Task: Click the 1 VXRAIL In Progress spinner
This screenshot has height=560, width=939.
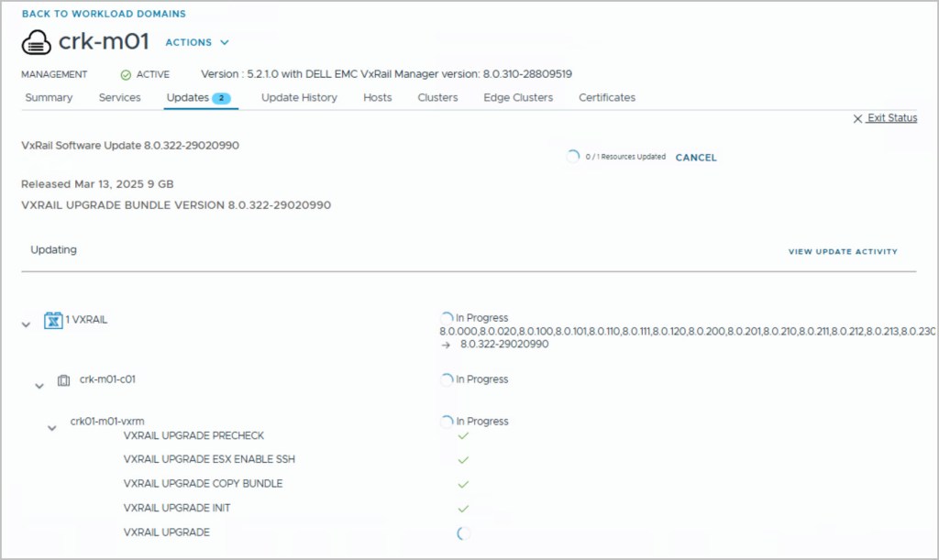Action: point(447,318)
